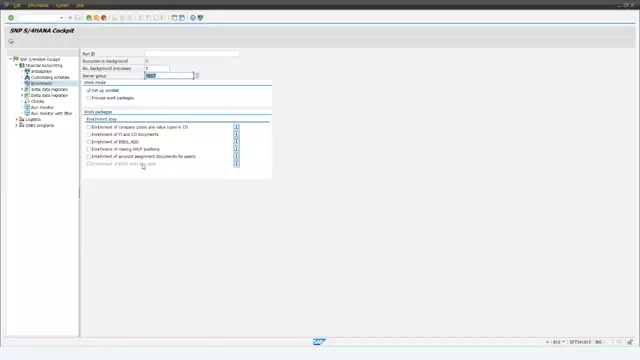Click the Save toolbar icon
Screen dimensions: 640x360
pyautogui.click(x=78, y=18)
